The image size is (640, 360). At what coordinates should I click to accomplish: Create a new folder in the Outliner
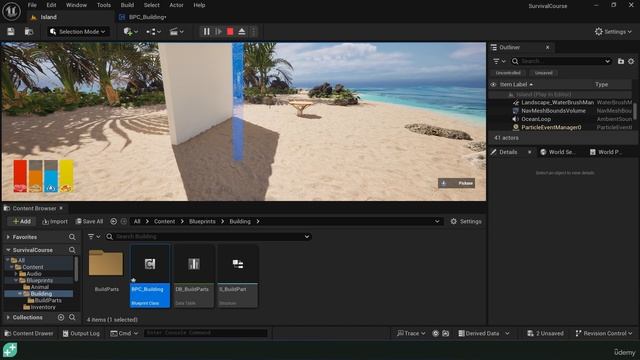tap(621, 61)
